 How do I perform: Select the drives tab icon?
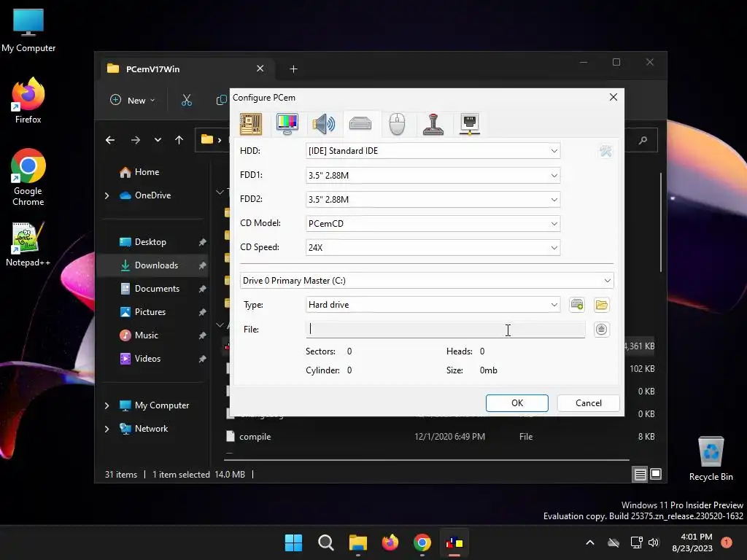360,124
